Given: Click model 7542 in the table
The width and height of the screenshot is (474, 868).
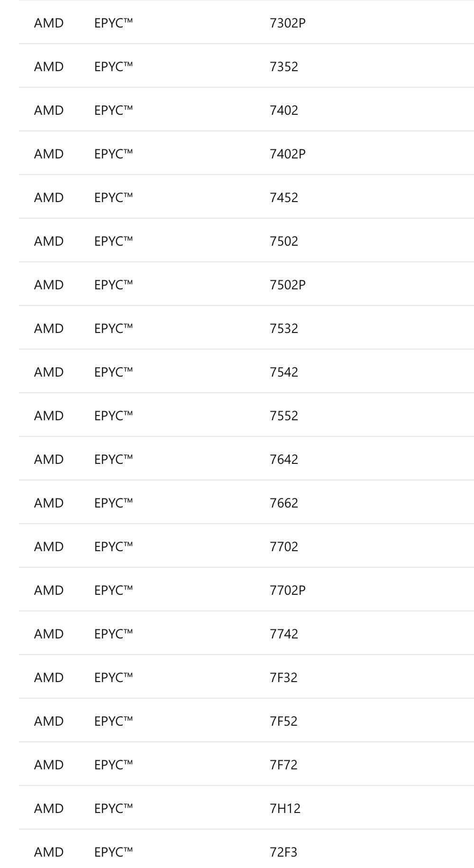Looking at the screenshot, I should tap(284, 372).
